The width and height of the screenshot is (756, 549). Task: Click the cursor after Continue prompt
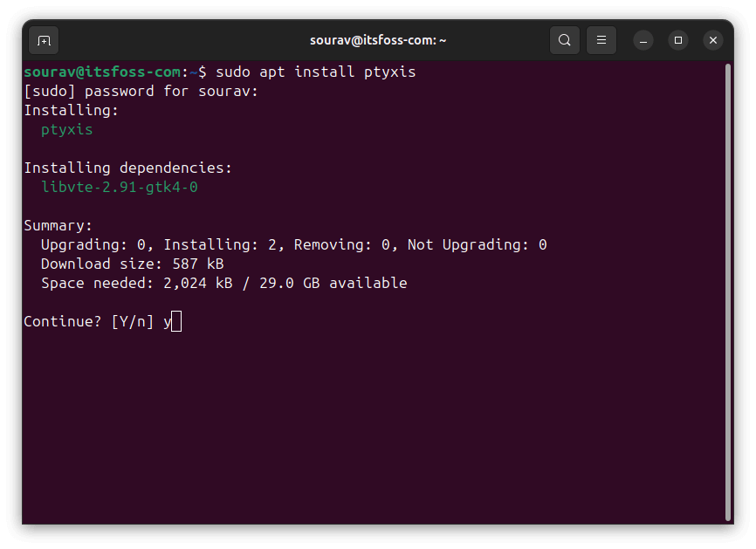coord(176,322)
